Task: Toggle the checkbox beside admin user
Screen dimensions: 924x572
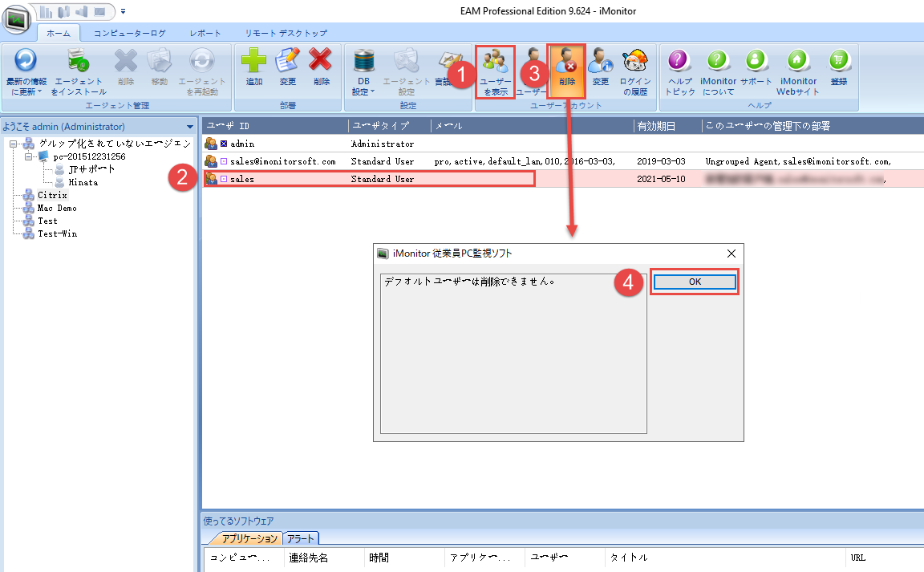Action: (x=224, y=144)
